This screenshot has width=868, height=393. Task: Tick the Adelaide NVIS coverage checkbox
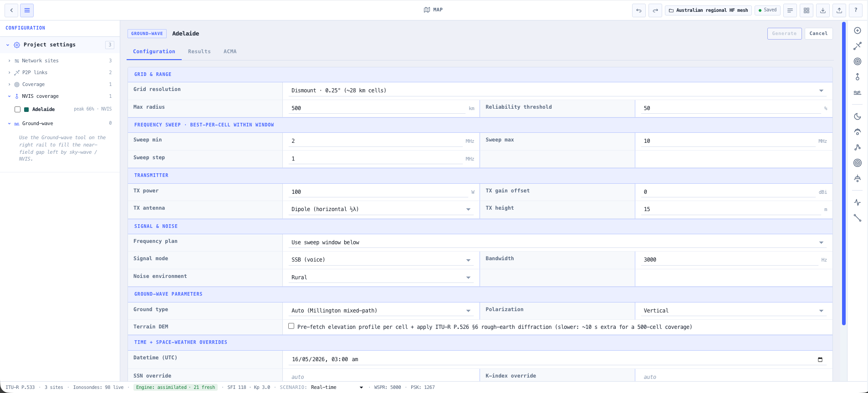pyautogui.click(x=17, y=109)
